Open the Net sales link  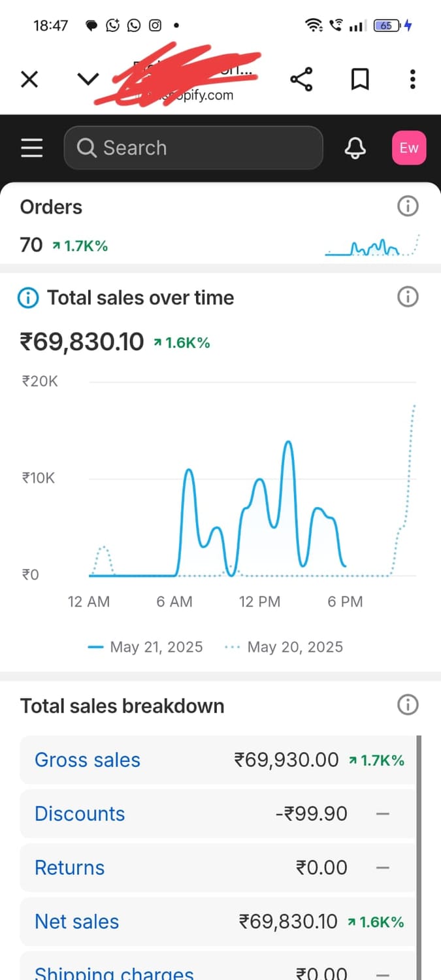(76, 921)
